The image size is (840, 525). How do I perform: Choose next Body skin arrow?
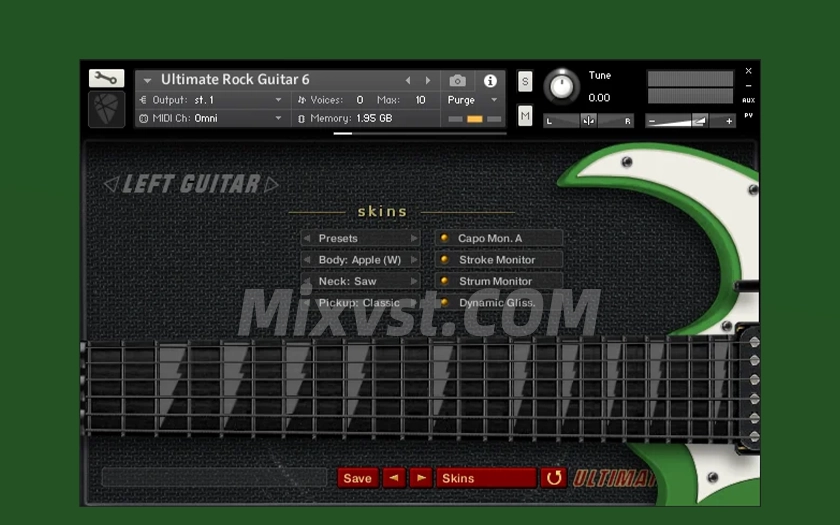414,260
